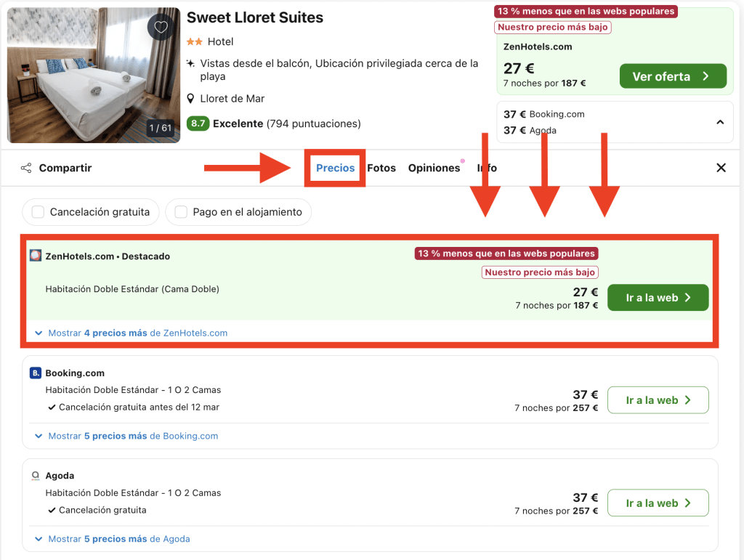Toggle Pago en el alojamiento checkbox
This screenshot has width=744, height=560.
click(x=181, y=212)
